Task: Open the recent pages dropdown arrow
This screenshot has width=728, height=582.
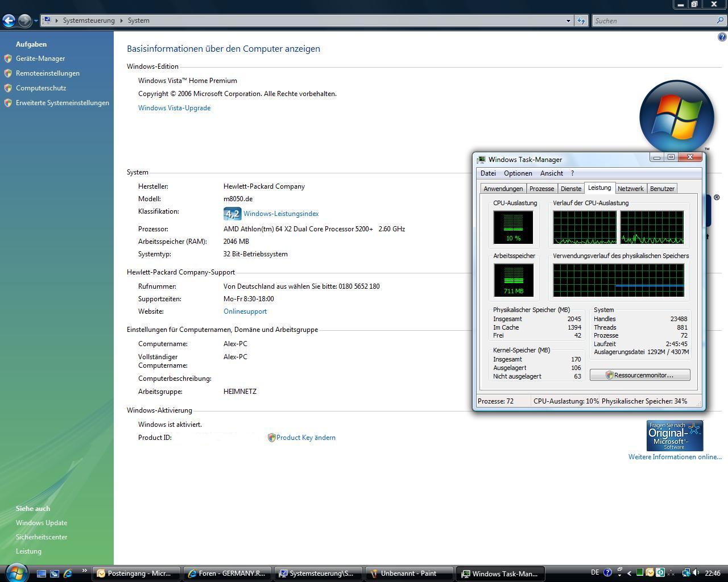Action: [x=36, y=21]
